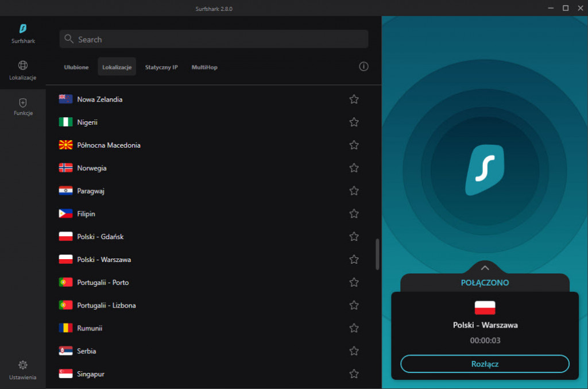Favorite Polski - Gdańsk with its star
The width and height of the screenshot is (588, 389).
tap(354, 236)
